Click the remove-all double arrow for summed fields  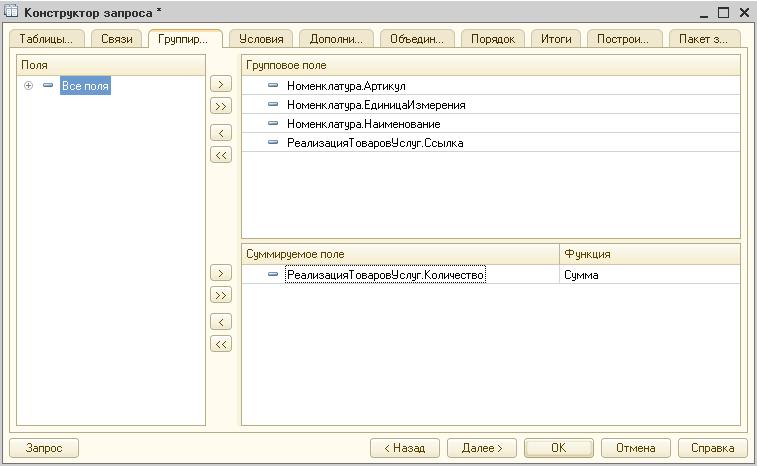click(221, 344)
